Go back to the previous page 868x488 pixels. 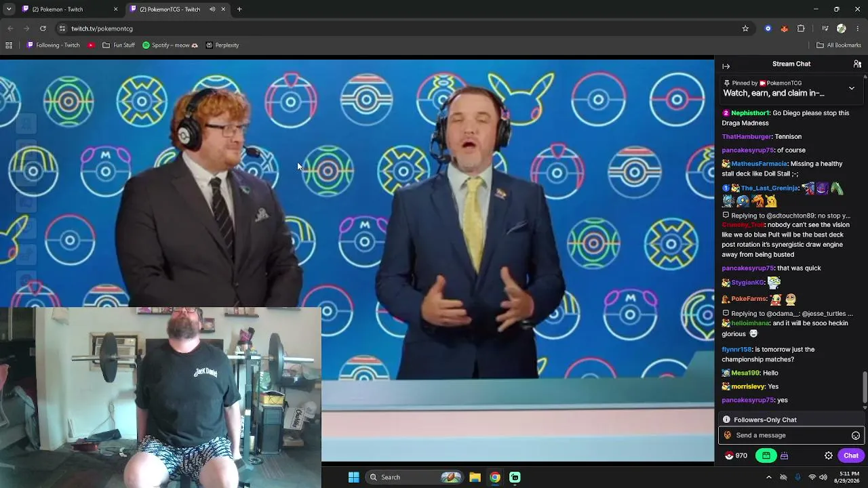[10, 28]
